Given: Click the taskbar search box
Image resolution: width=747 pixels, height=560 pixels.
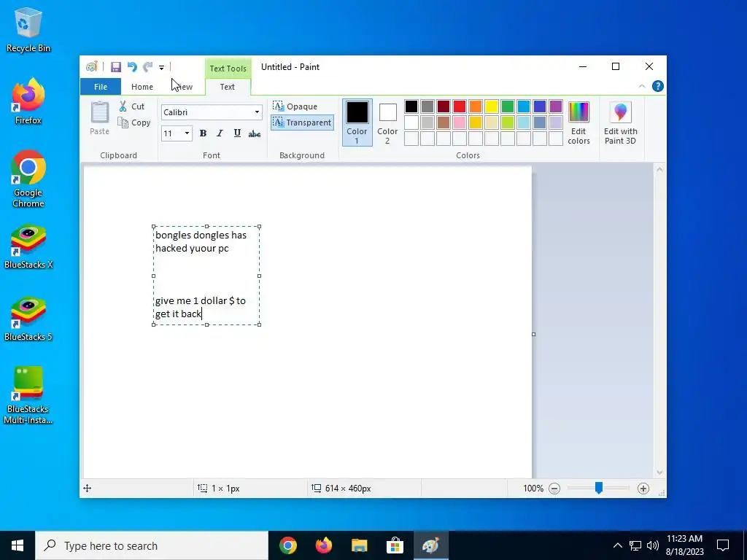Looking at the screenshot, I should coord(152,545).
